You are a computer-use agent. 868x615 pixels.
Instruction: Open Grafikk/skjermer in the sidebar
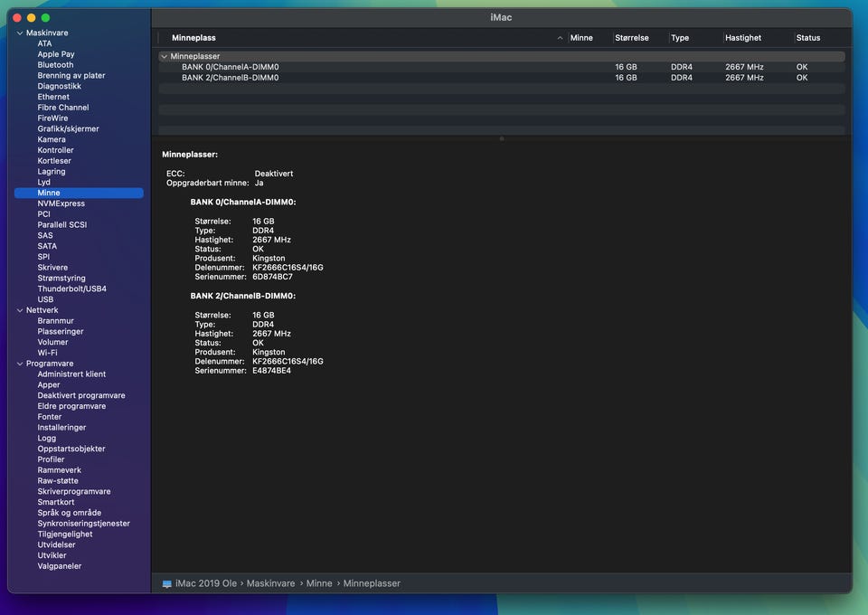click(68, 129)
